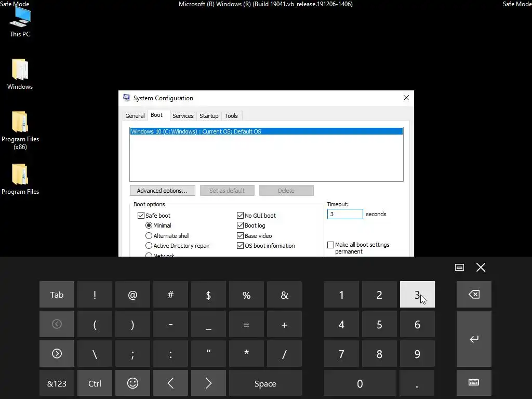The image size is (532, 399).
Task: Tap the number 9 key
Action: tap(417, 353)
